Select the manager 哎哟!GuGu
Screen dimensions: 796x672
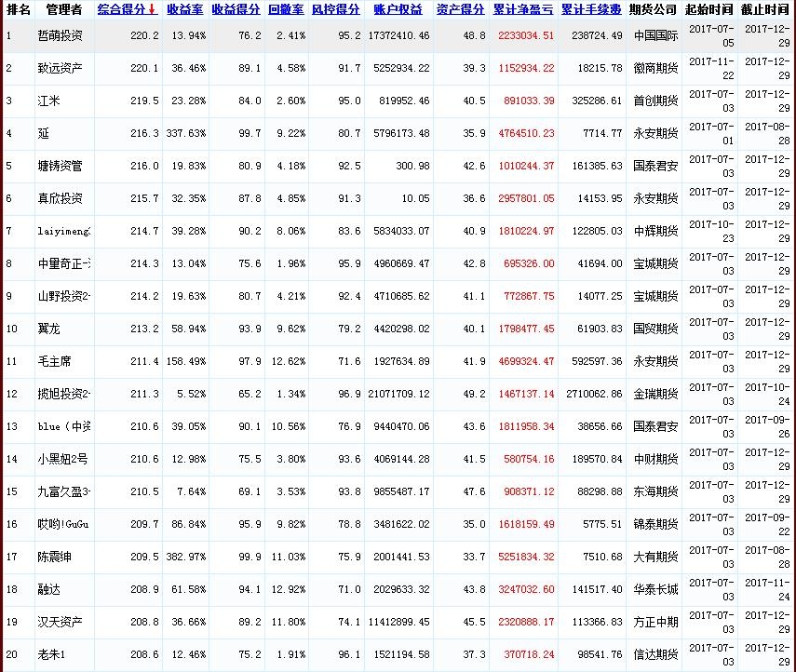tap(63, 524)
